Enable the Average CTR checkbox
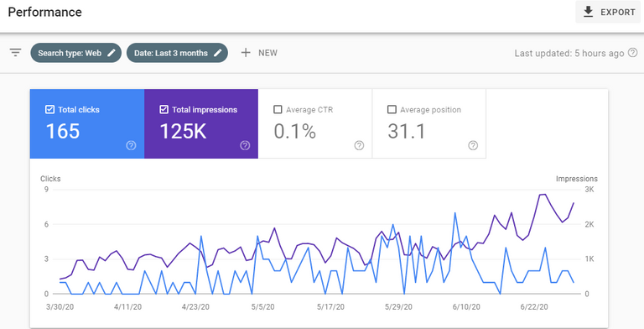Viewport: 644px width, 329px height. coord(278,109)
